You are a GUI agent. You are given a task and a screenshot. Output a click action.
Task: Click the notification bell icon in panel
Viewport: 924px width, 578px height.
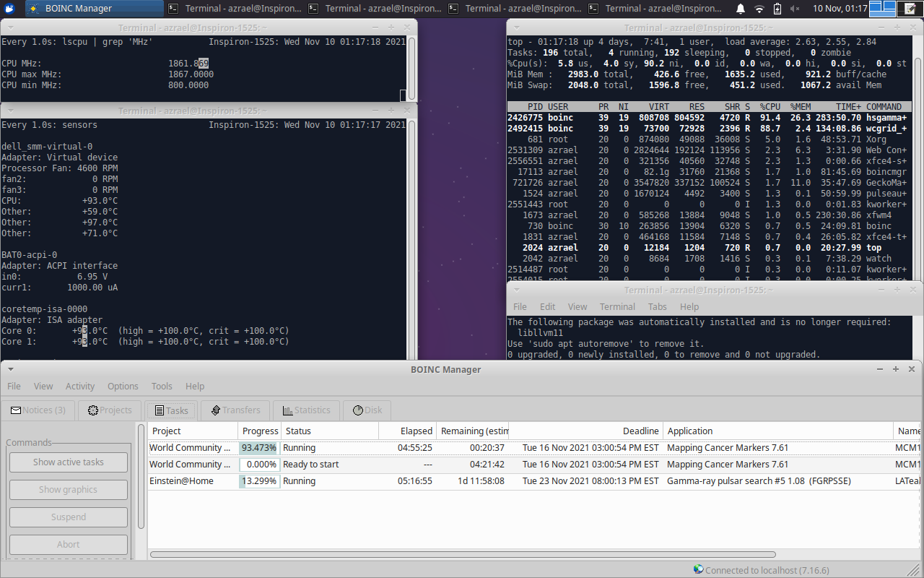click(x=741, y=9)
